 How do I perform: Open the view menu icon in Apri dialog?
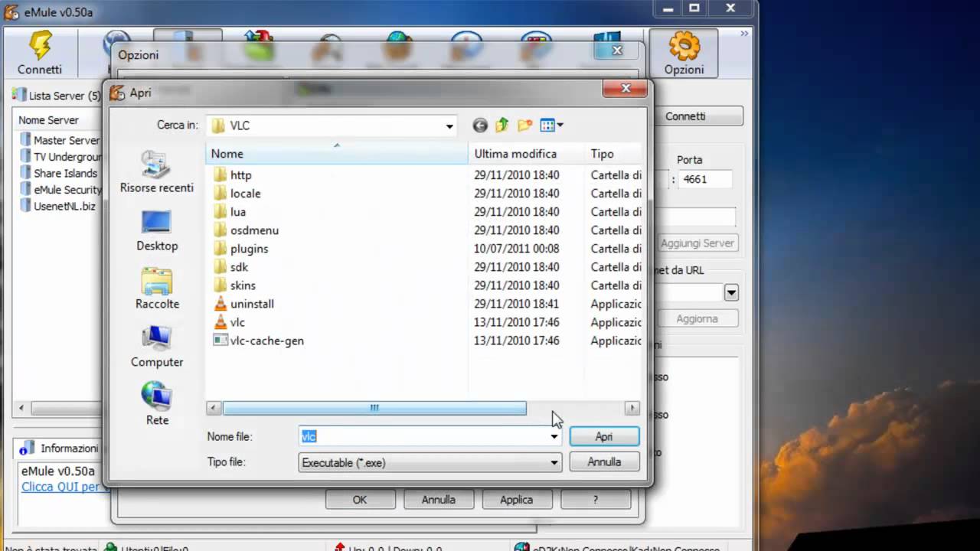[551, 126]
